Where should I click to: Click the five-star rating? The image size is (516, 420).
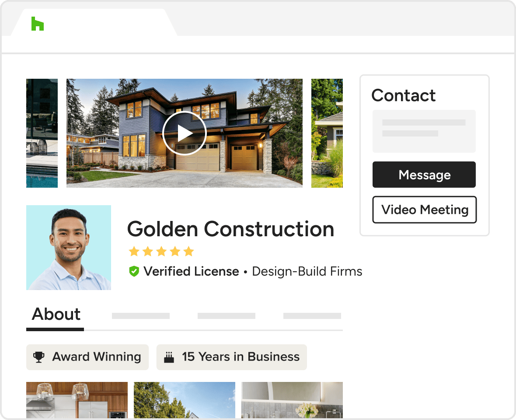161,252
